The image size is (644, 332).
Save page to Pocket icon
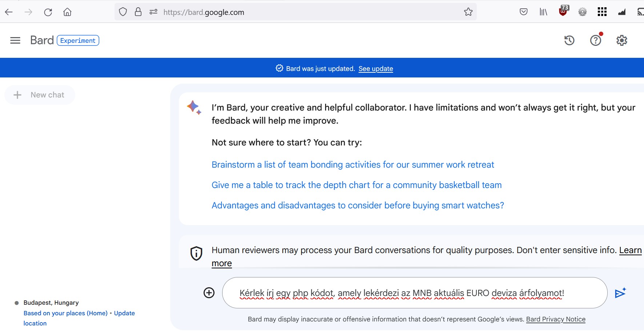click(x=524, y=12)
